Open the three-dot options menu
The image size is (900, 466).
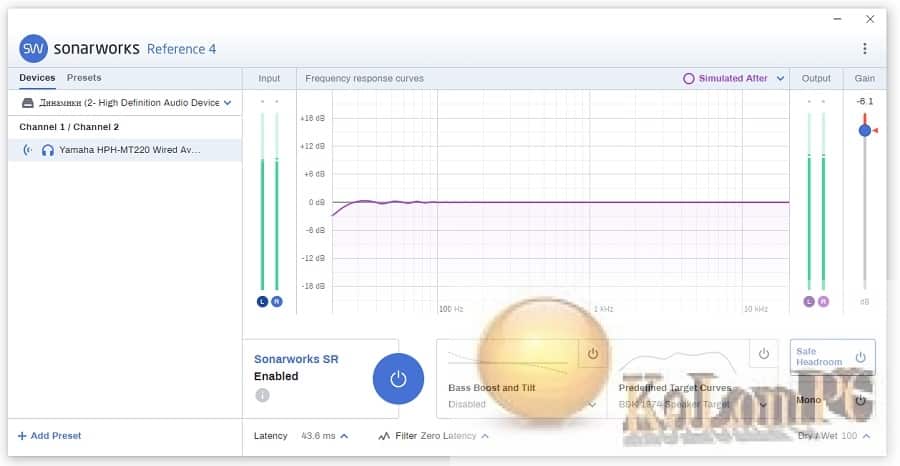(x=864, y=49)
